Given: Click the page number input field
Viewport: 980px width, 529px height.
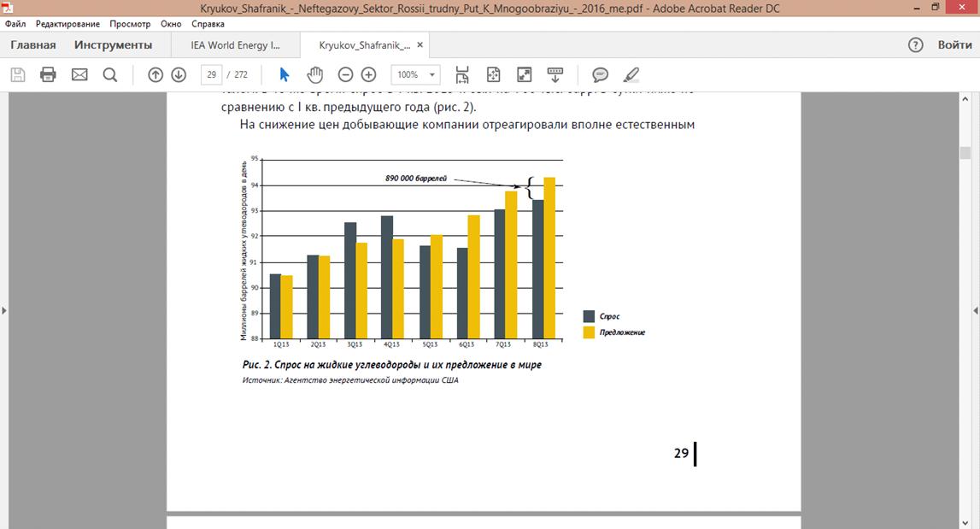Looking at the screenshot, I should pos(211,74).
